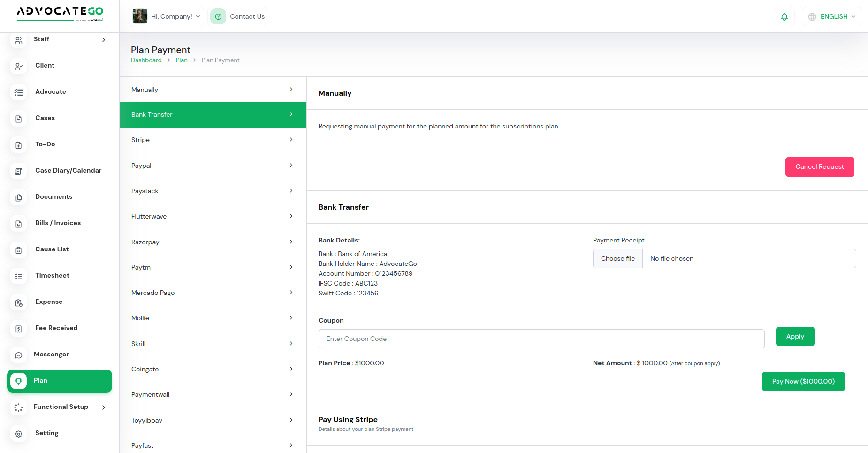The height and width of the screenshot is (453, 868).
Task: Open the ENGLISH language dropdown
Action: click(x=832, y=16)
